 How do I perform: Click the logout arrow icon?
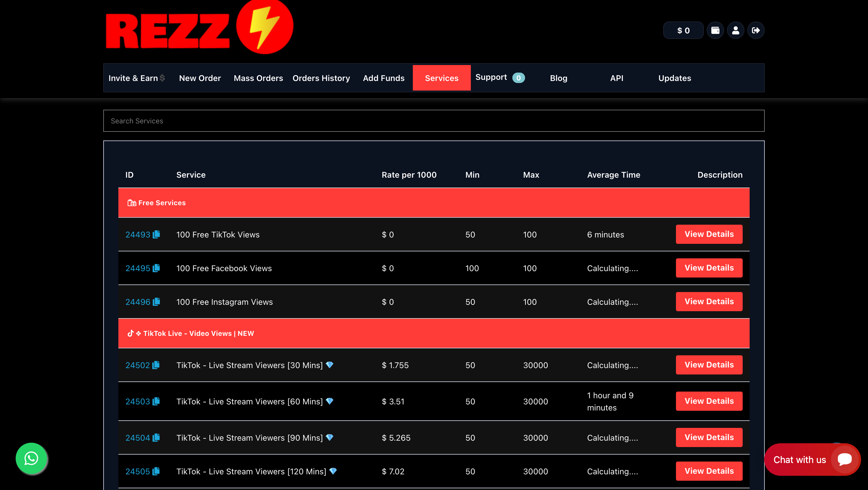755,30
